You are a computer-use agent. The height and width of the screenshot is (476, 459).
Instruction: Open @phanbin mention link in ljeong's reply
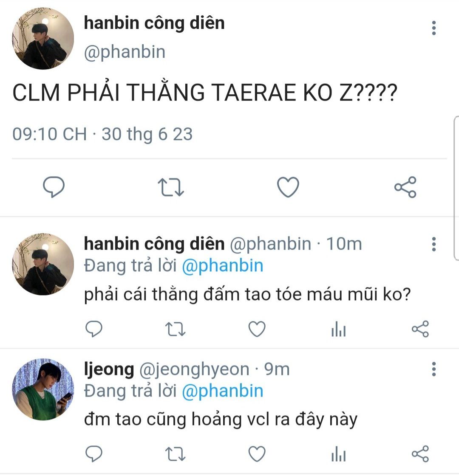(222, 391)
